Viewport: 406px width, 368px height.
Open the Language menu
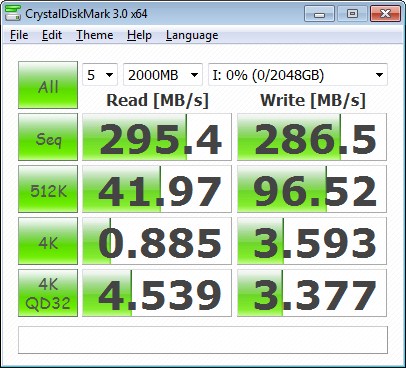(192, 35)
